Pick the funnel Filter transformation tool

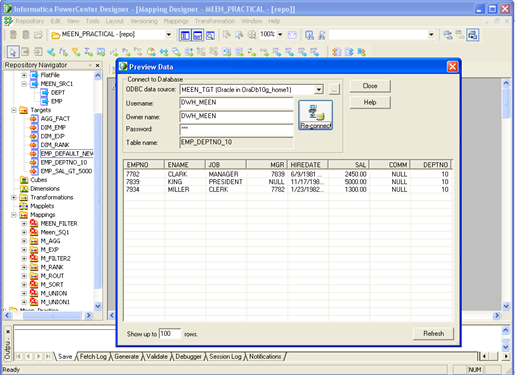pos(76,52)
